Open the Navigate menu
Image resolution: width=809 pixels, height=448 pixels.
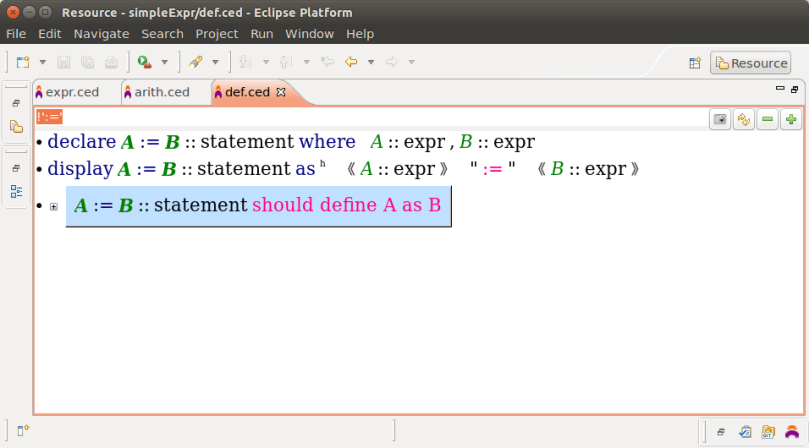click(101, 33)
